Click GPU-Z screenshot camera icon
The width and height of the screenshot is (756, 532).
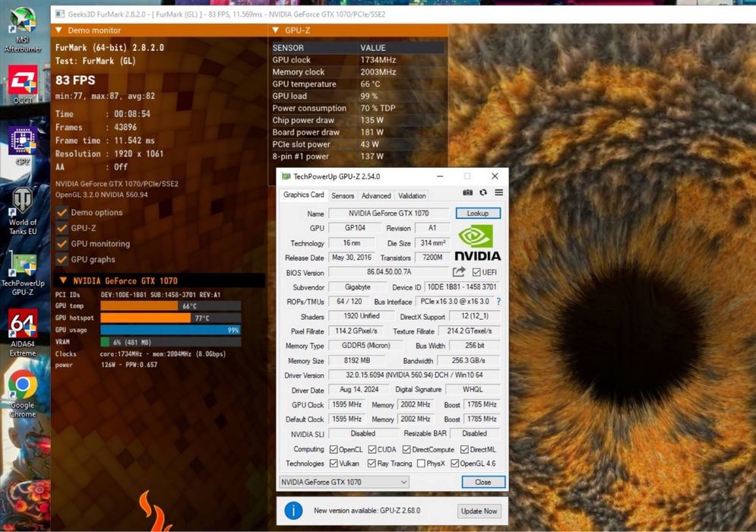[x=467, y=192]
